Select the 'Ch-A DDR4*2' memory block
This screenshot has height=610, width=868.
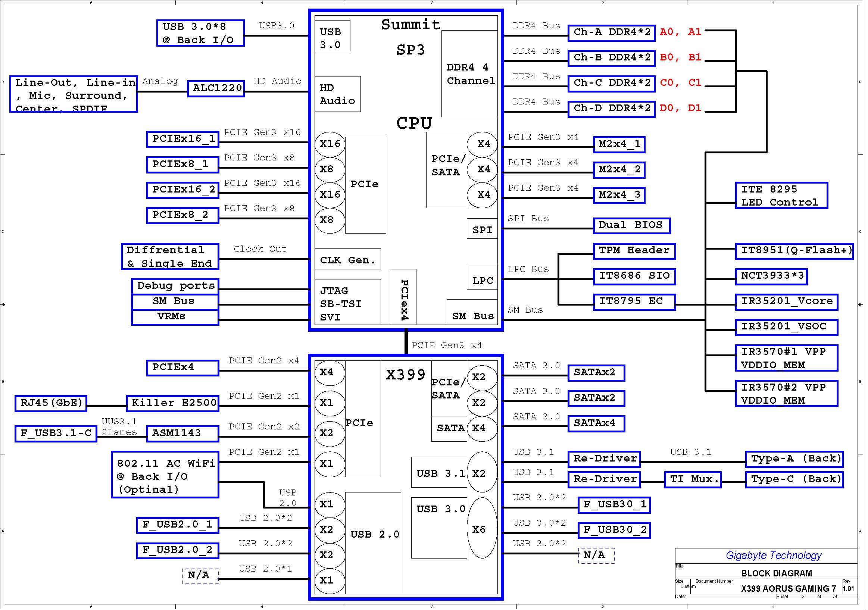pos(612,33)
